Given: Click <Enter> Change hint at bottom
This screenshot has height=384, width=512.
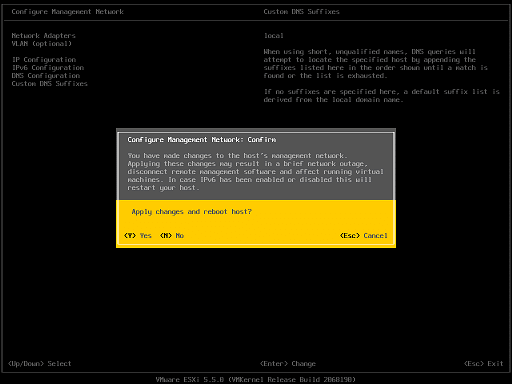Looking at the screenshot, I should (288, 364).
